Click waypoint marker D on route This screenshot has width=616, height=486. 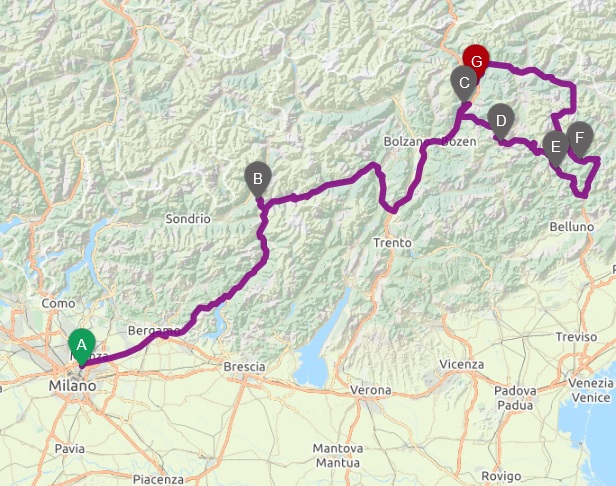tap(501, 122)
